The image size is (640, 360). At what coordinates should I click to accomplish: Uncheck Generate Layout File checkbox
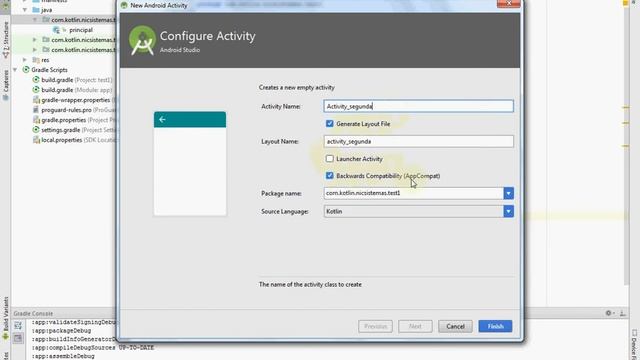pyautogui.click(x=330, y=124)
